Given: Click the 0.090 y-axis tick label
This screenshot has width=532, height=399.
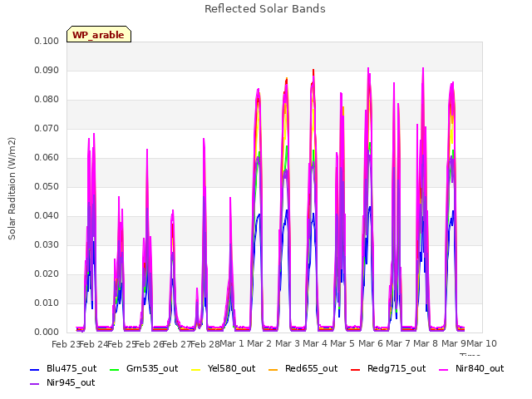Looking at the screenshot, I should [x=47, y=70].
